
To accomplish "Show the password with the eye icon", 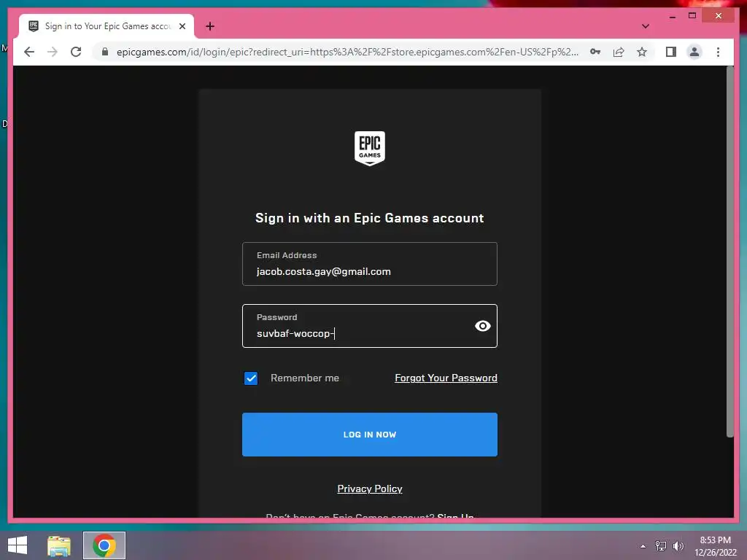I will pos(483,326).
